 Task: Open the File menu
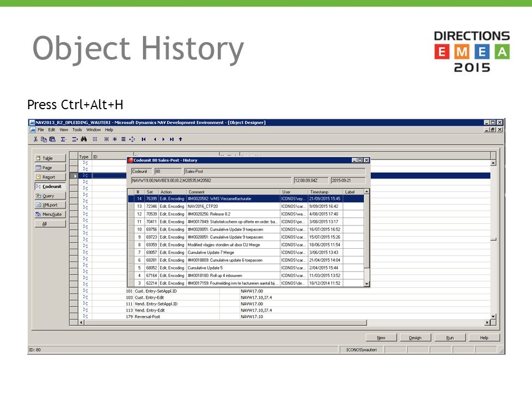pos(40,130)
